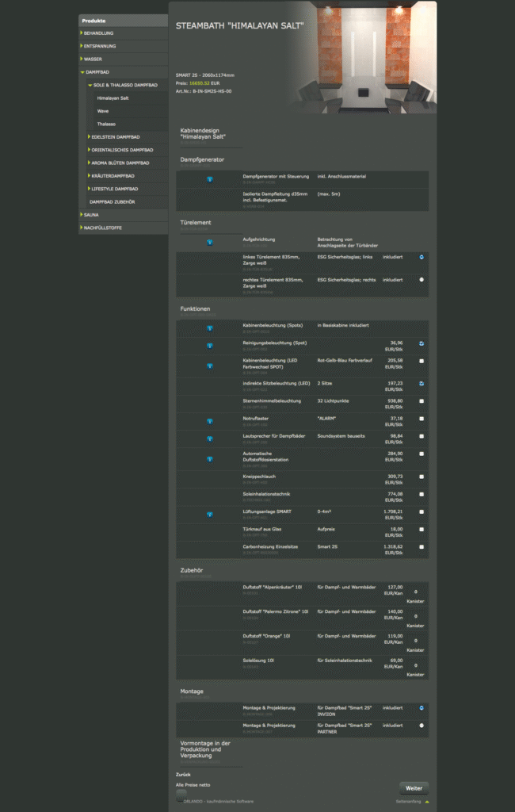Click info icon for Kabinenbeleuchtung (Spots)

(210, 327)
